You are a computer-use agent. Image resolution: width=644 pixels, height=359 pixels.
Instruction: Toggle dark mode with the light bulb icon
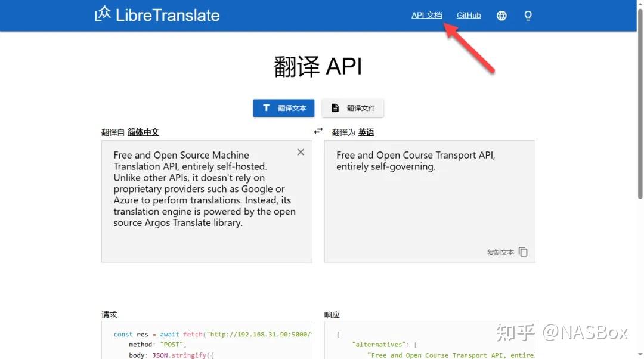pos(528,16)
